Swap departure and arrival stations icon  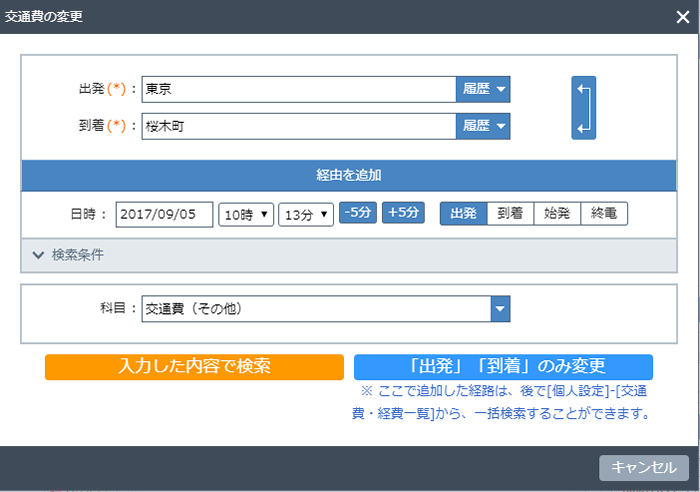click(585, 107)
